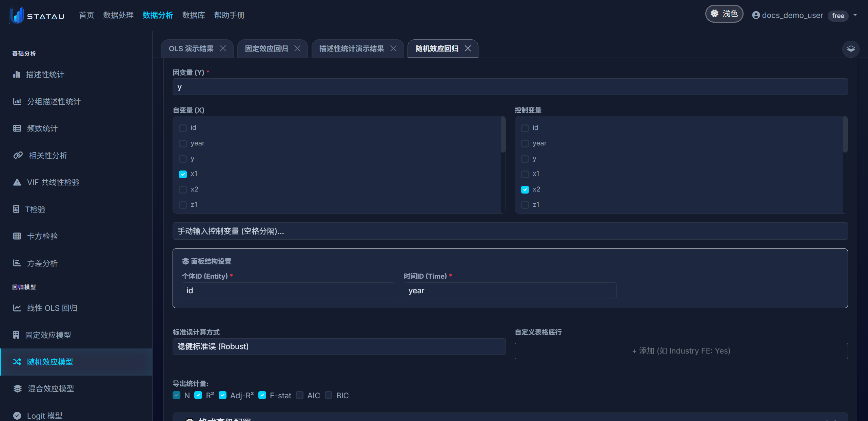Switch to the 描述性统计演示结果 tab
Image resolution: width=868 pixels, height=421 pixels.
352,48
